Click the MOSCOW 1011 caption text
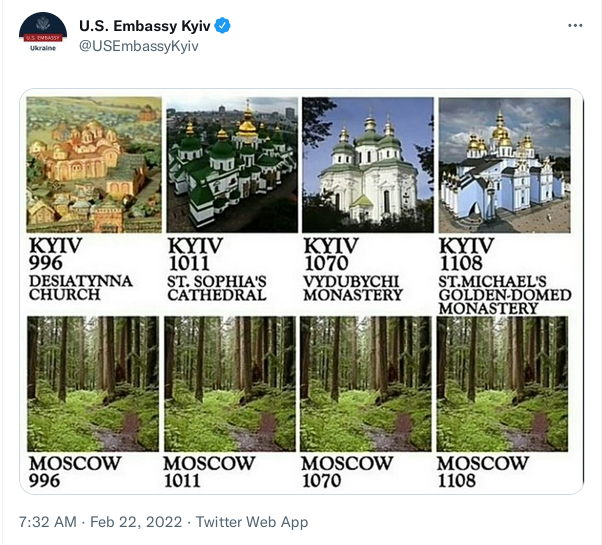Screen dimensions: 602x545 pyautogui.click(x=210, y=471)
